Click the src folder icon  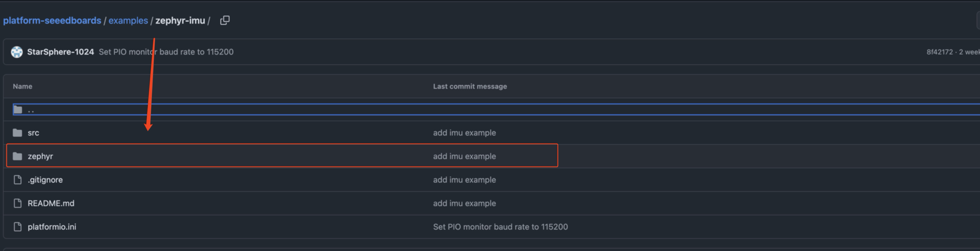point(18,133)
